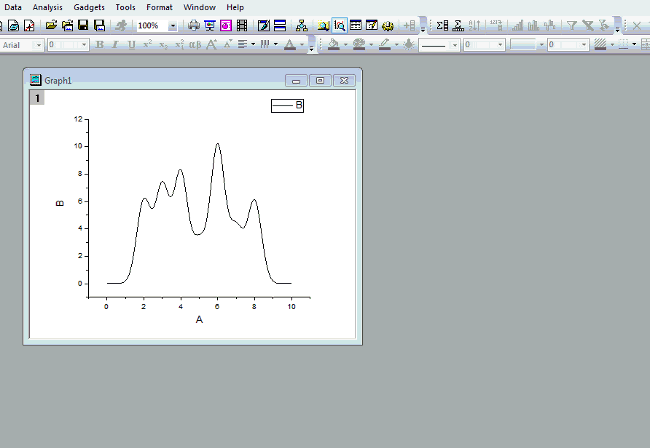Viewport: 650px width, 448px height.
Task: Open the line style dropdown
Action: click(455, 45)
